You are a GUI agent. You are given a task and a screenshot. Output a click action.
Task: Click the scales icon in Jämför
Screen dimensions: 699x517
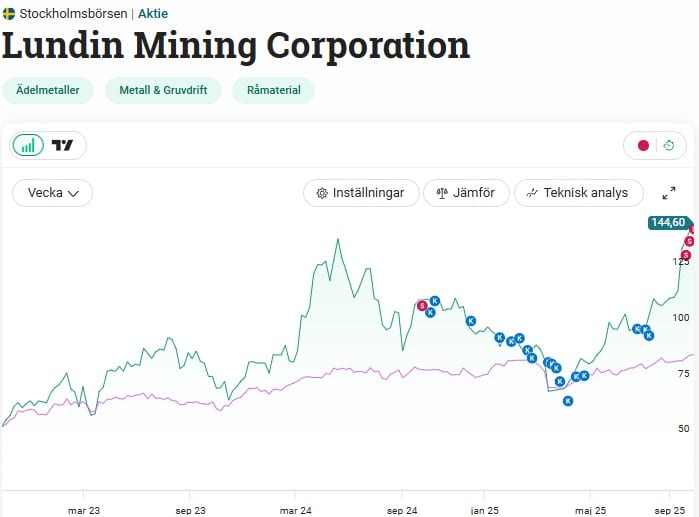tap(442, 193)
